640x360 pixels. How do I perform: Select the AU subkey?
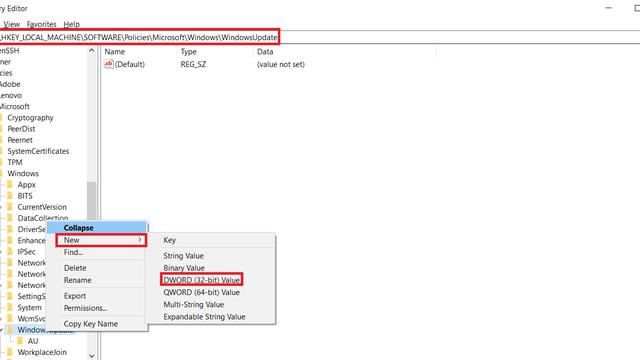pos(33,341)
